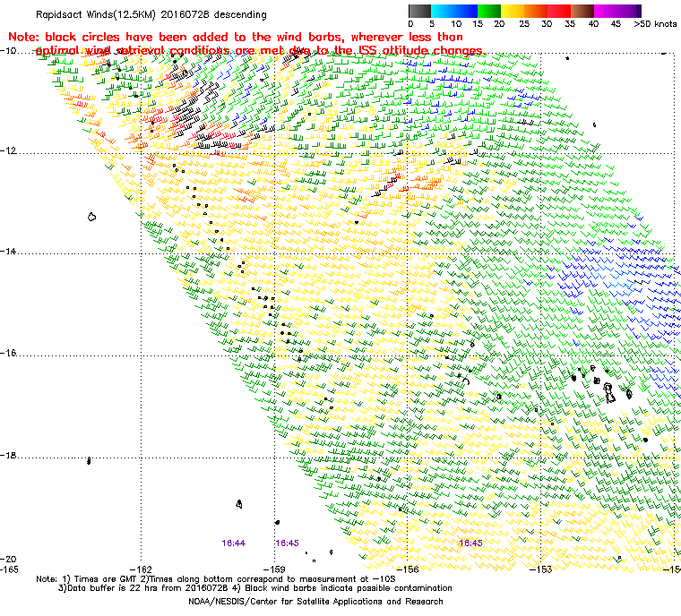Click the '>50 knots' legend label
Image resolution: width=681 pixels, height=616 pixels.
pyautogui.click(x=654, y=24)
